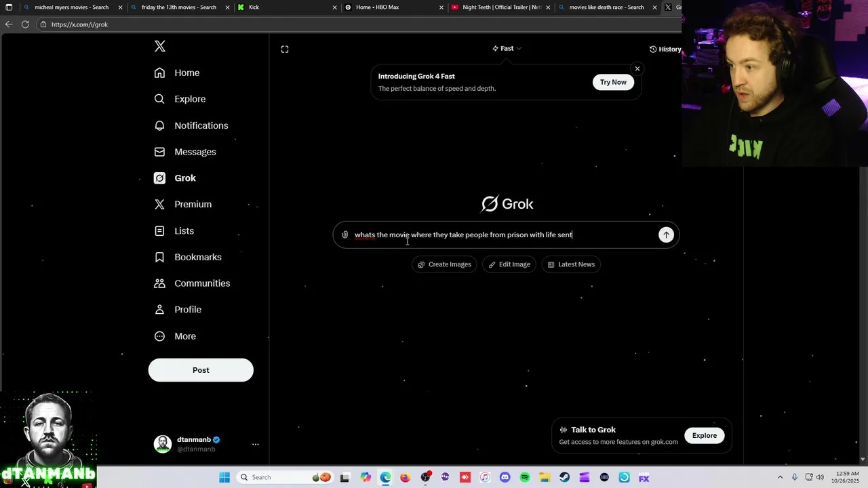Open the browser tab actions menu icon
The width and height of the screenshot is (868, 488).
coord(9,7)
